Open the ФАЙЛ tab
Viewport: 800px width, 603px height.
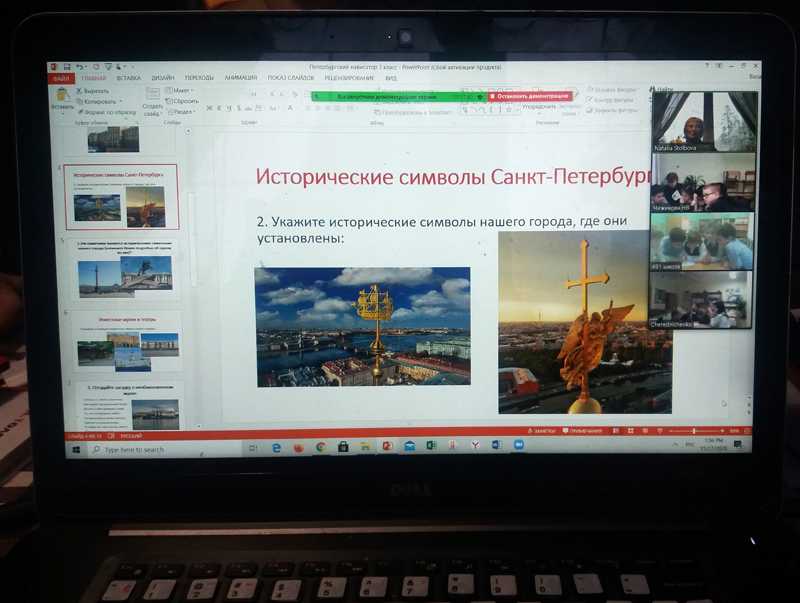click(x=61, y=79)
